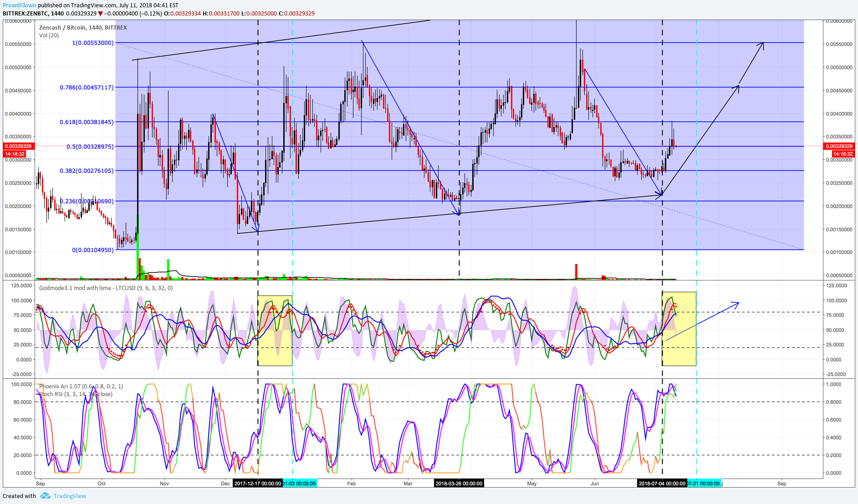Click the Vol (20) indicator label
The height and width of the screenshot is (504, 858).
click(49, 36)
